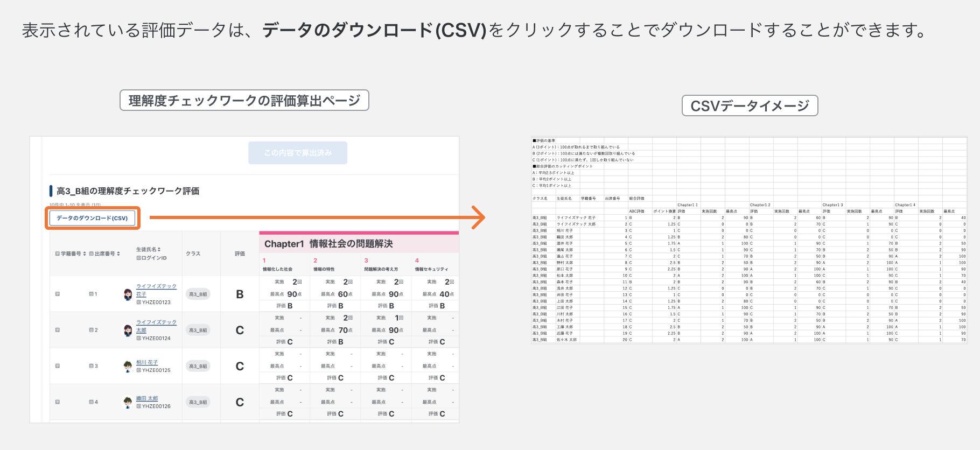The height and width of the screenshot is (450, 980).
Task: Click the 学籍番号 header icon
Action: coord(58,254)
